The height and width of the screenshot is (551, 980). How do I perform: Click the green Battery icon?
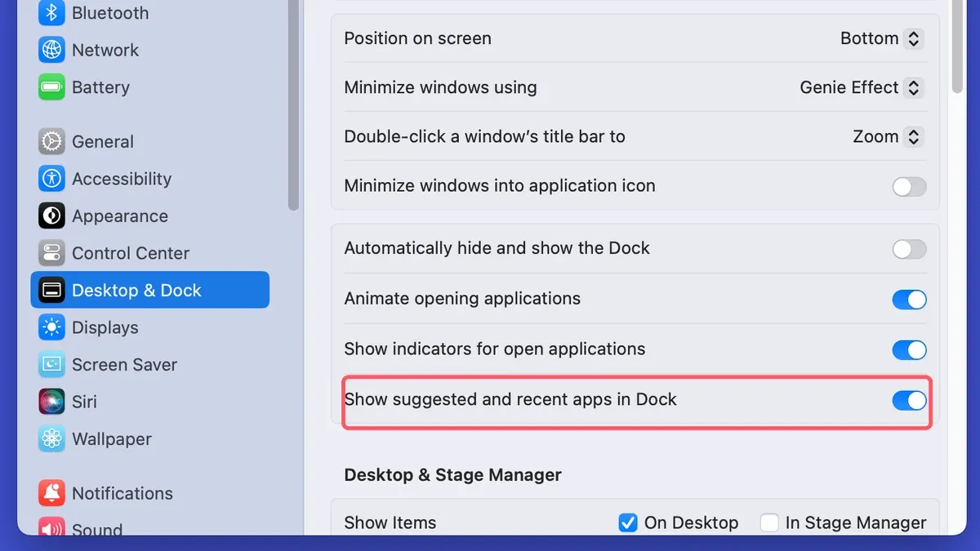point(51,87)
